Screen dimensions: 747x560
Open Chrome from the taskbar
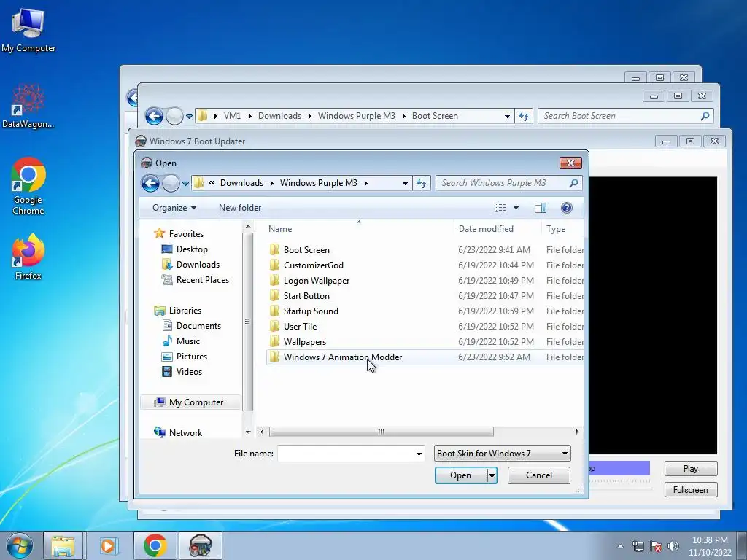point(155,545)
